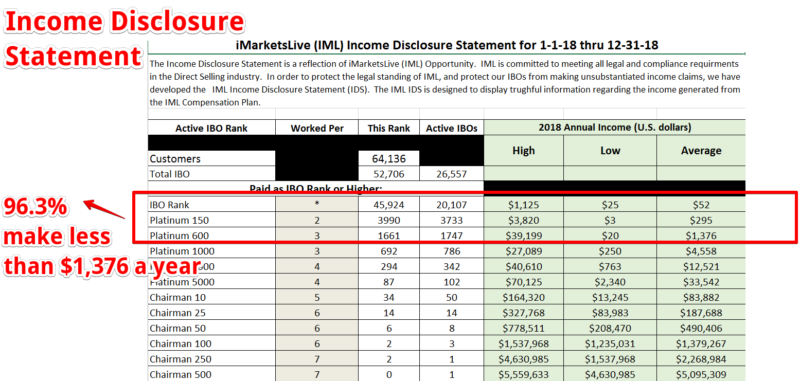This screenshot has width=800, height=381.
Task: Select the $295 average income cell
Action: click(702, 220)
